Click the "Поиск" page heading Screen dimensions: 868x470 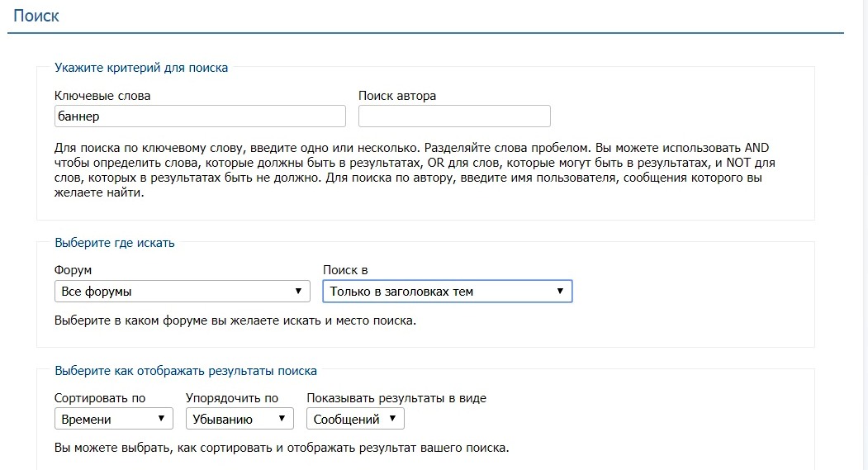pyautogui.click(x=36, y=16)
